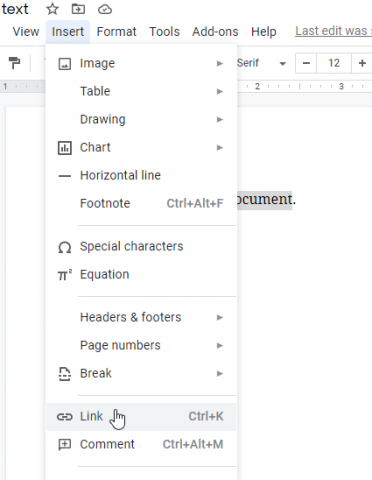Expand the Drawing submenu arrow
Screen dimensions: 372x480
click(220, 119)
